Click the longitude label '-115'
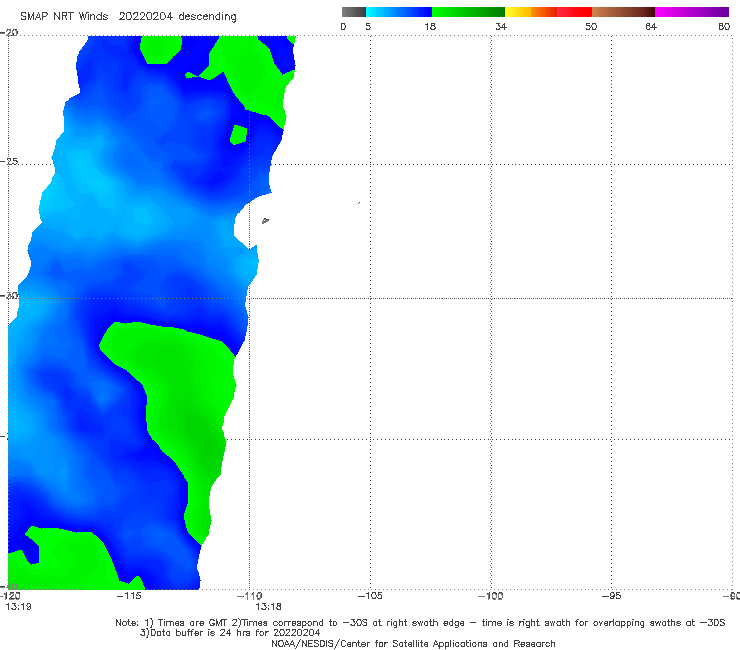 tap(129, 596)
